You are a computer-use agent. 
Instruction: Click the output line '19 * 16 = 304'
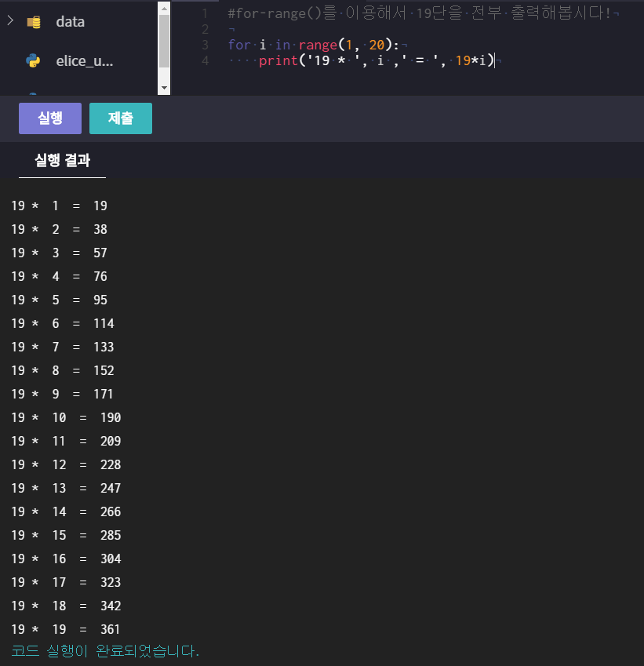[66, 559]
